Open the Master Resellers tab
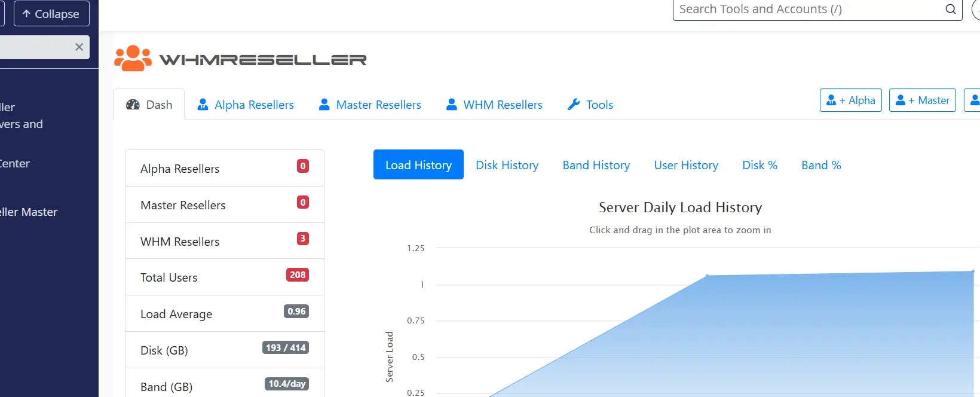The width and height of the screenshot is (980, 397). [370, 105]
